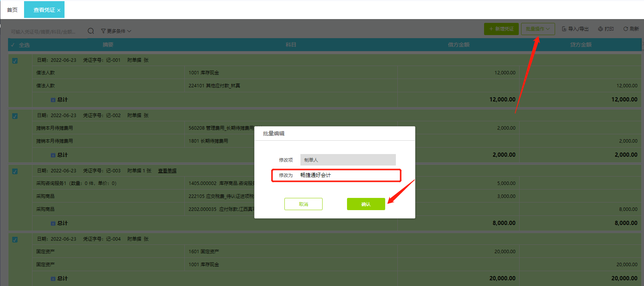Click the 科目 column header
The height and width of the screenshot is (286, 644).
coord(291,45)
